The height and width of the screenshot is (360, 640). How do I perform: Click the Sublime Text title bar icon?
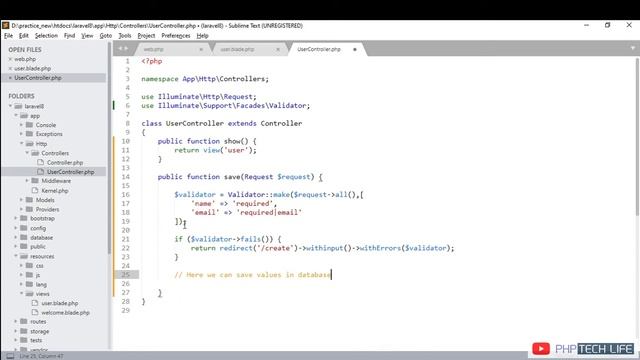pyautogui.click(x=5, y=25)
